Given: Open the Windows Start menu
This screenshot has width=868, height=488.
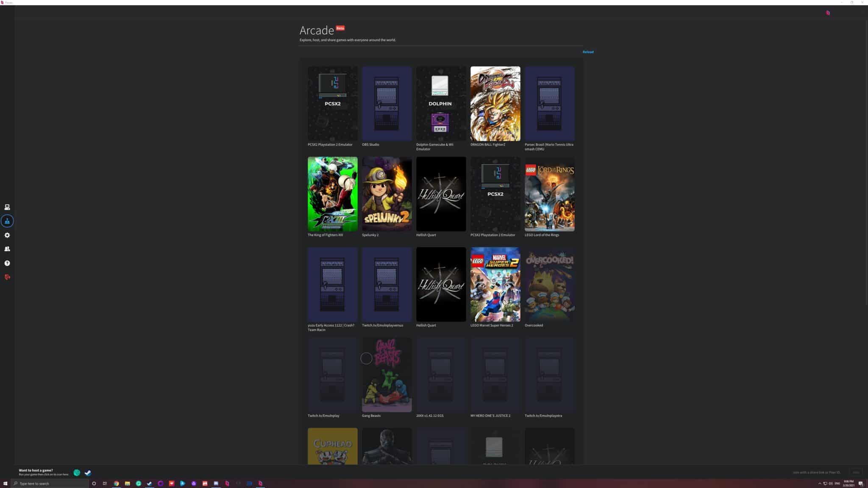Looking at the screenshot, I should (6, 483).
